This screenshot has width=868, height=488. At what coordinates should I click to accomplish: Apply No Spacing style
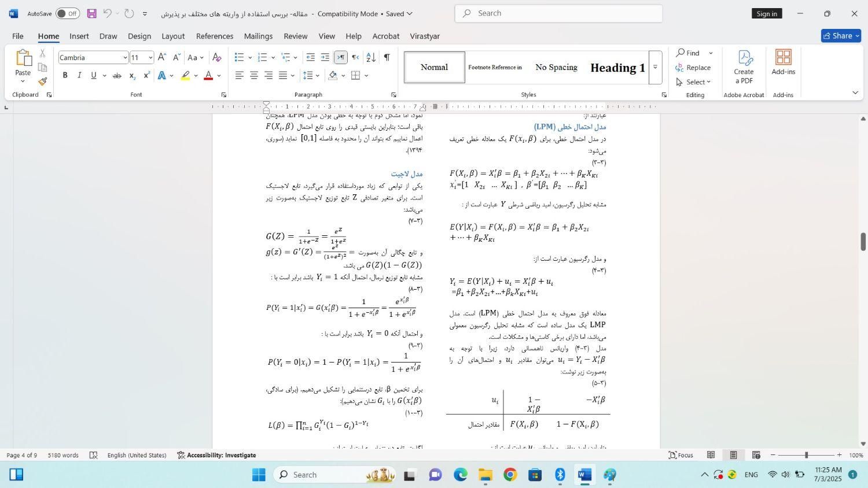tap(556, 68)
